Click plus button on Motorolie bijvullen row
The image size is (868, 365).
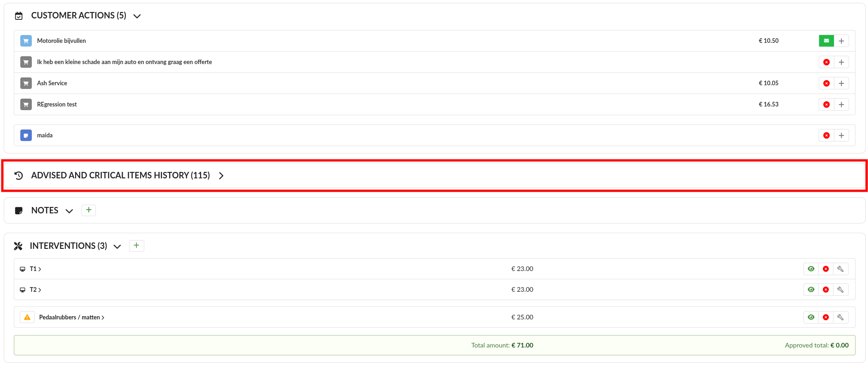pos(841,41)
